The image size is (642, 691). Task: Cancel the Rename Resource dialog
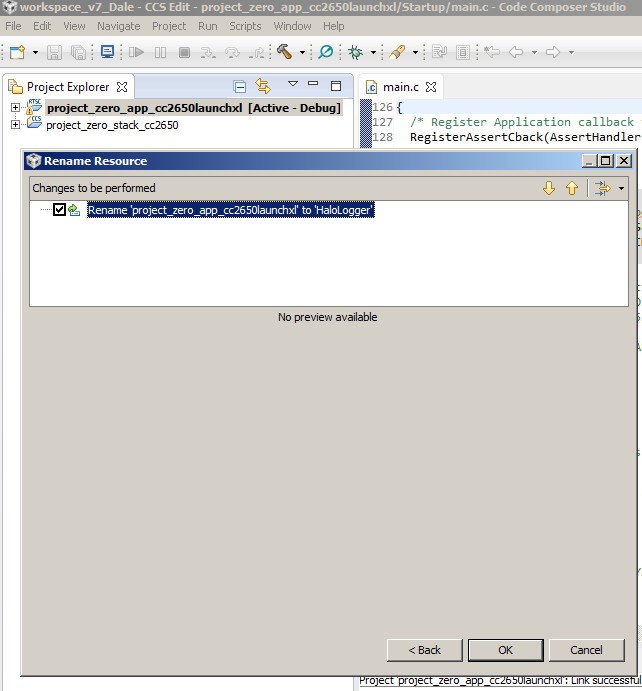coord(586,650)
